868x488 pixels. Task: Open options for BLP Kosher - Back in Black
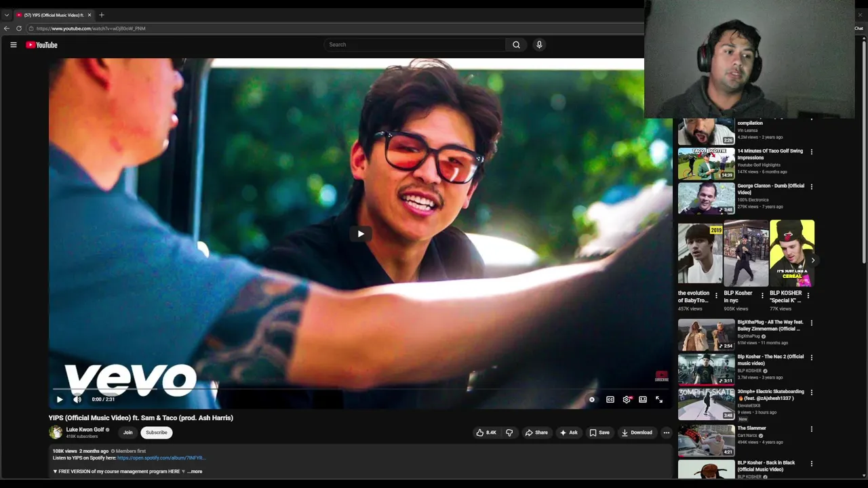811,464
